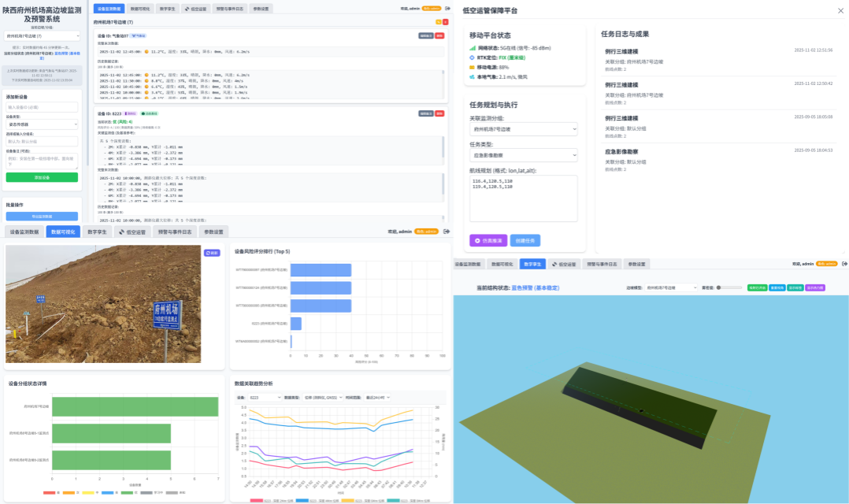Open the 时间范围 dropdown showing 最近24小时
This screenshot has width=849, height=504.
pos(376,398)
